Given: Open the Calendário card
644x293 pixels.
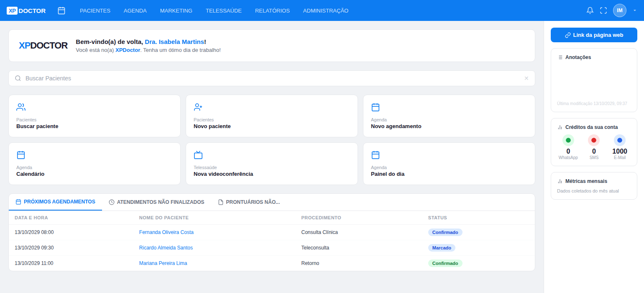Looking at the screenshot, I should [95, 164].
